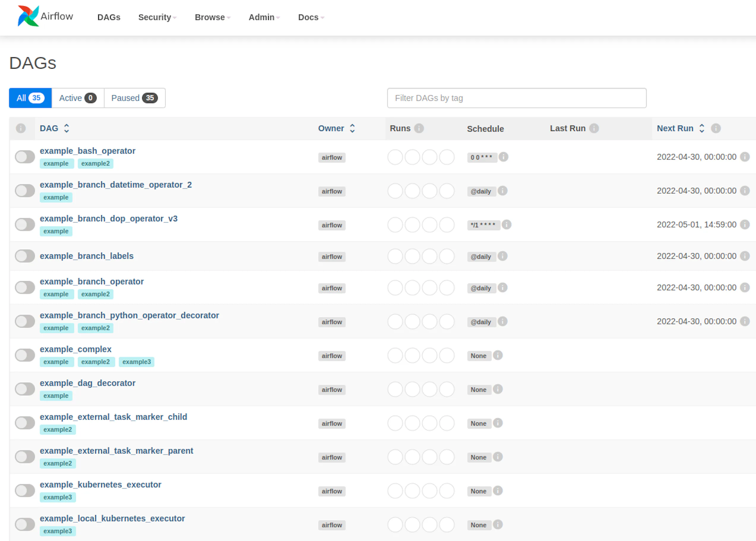Expand the Browse menu
The width and height of the screenshot is (756, 541).
click(212, 17)
